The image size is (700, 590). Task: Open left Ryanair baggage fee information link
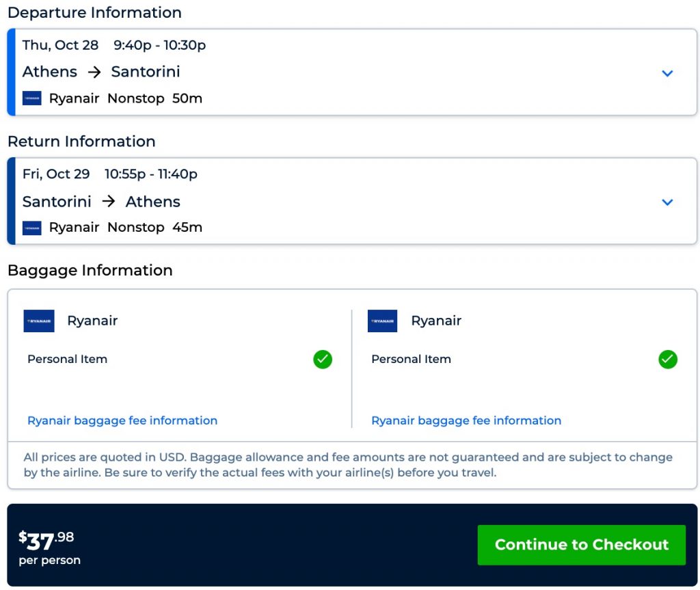click(x=122, y=420)
